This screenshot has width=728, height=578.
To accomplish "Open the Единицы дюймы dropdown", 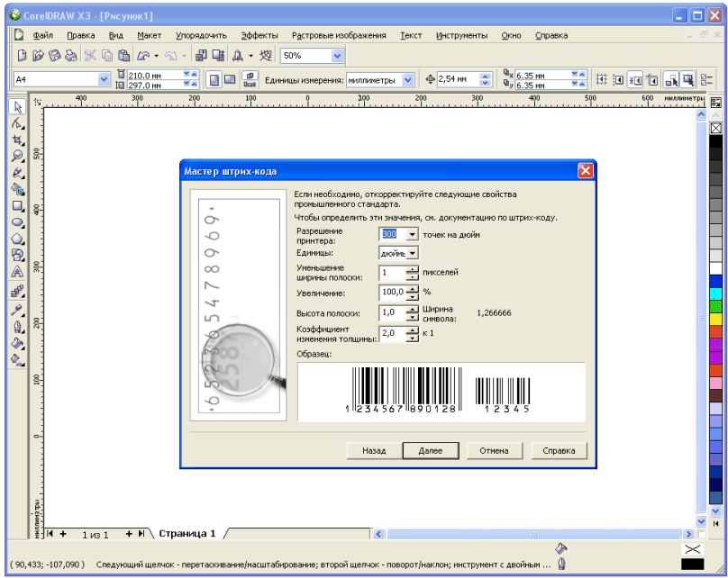I will coord(412,253).
